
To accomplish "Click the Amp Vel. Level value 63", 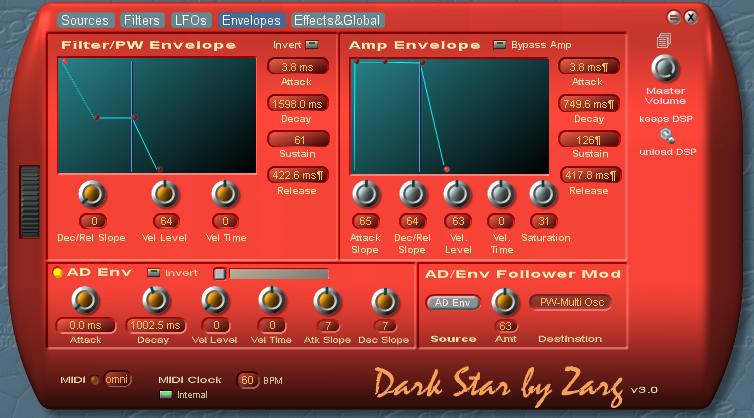I will (x=458, y=221).
